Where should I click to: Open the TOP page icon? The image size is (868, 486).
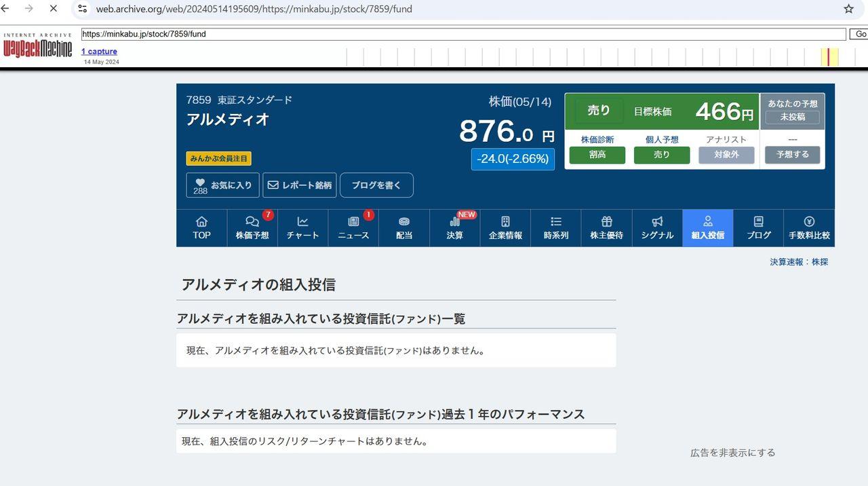pyautogui.click(x=201, y=227)
